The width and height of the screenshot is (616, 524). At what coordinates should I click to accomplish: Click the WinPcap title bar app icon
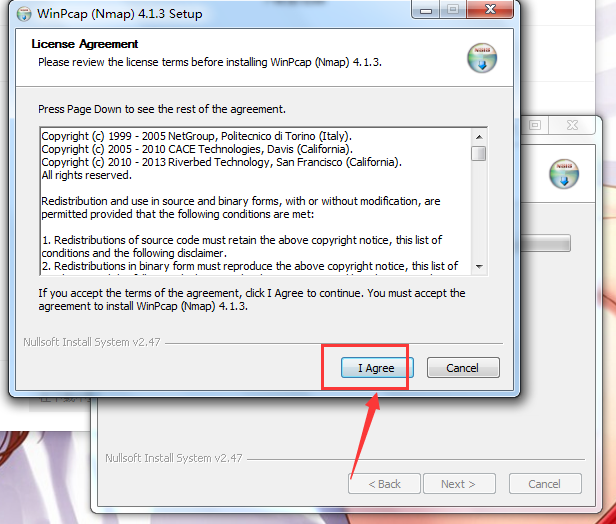[x=24, y=14]
